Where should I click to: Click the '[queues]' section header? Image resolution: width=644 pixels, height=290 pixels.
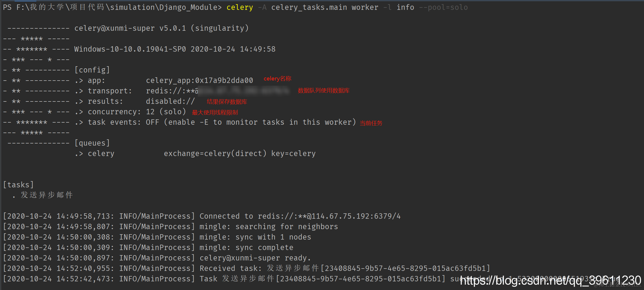click(x=92, y=143)
